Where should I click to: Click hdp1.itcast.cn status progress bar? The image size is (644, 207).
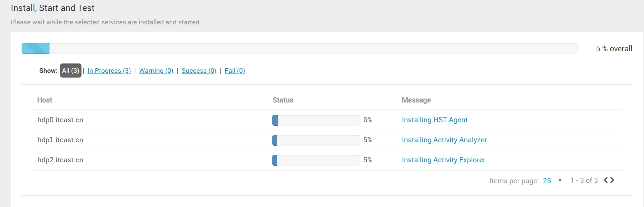click(316, 140)
